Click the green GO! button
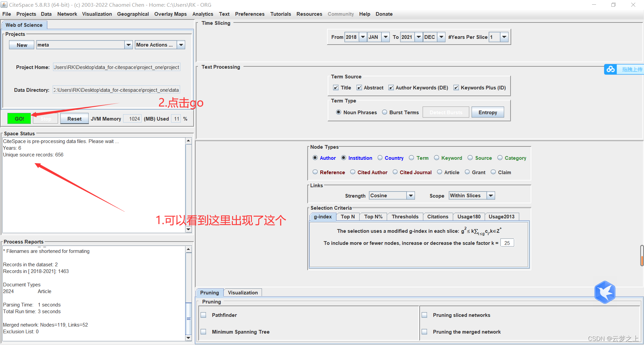Image resolution: width=644 pixels, height=345 pixels. point(19,119)
